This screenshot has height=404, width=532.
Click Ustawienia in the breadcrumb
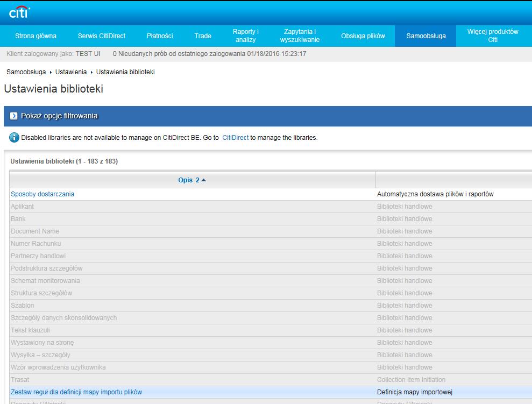(x=71, y=72)
